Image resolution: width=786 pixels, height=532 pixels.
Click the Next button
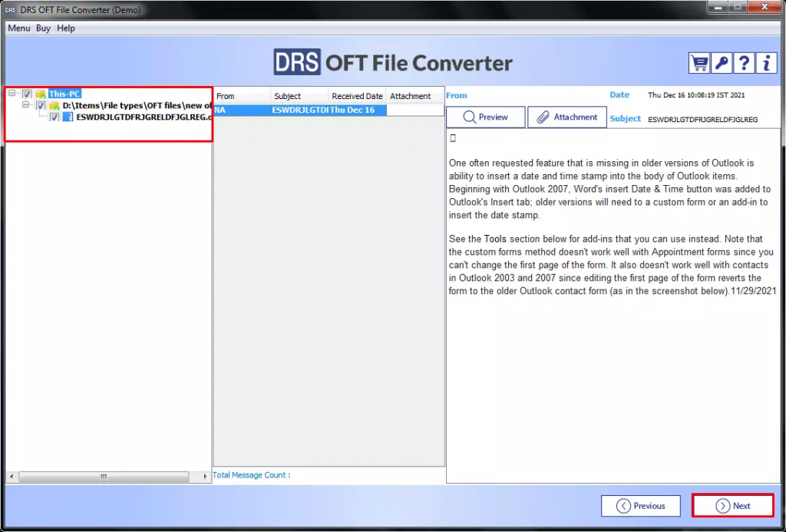(x=732, y=505)
